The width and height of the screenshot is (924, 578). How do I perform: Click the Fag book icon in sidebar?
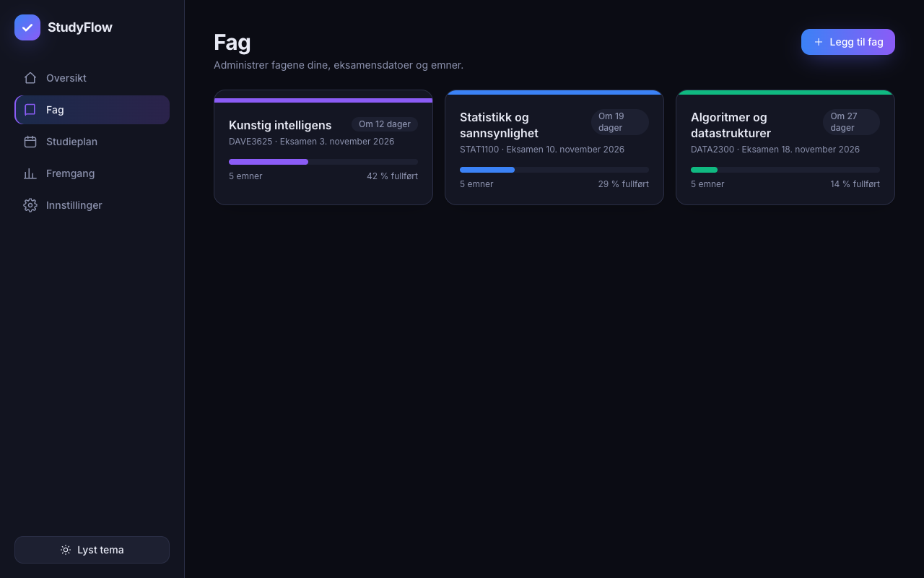point(30,110)
